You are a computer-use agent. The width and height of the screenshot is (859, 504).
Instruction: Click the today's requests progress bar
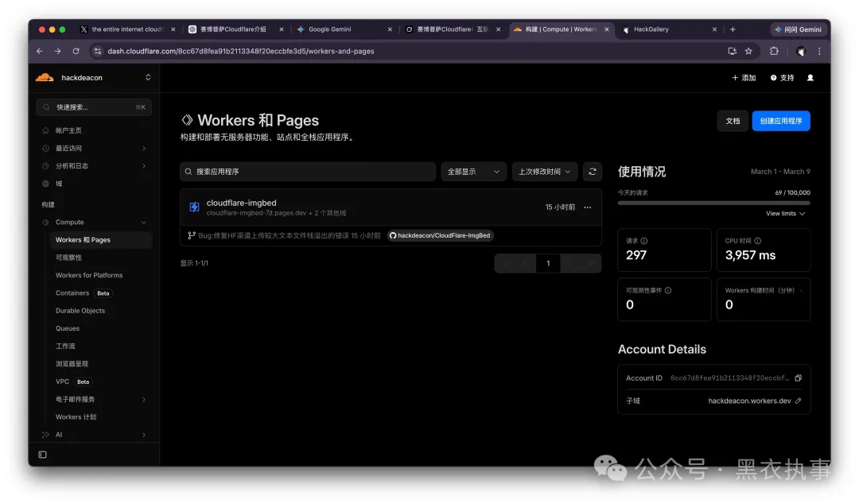coord(713,203)
